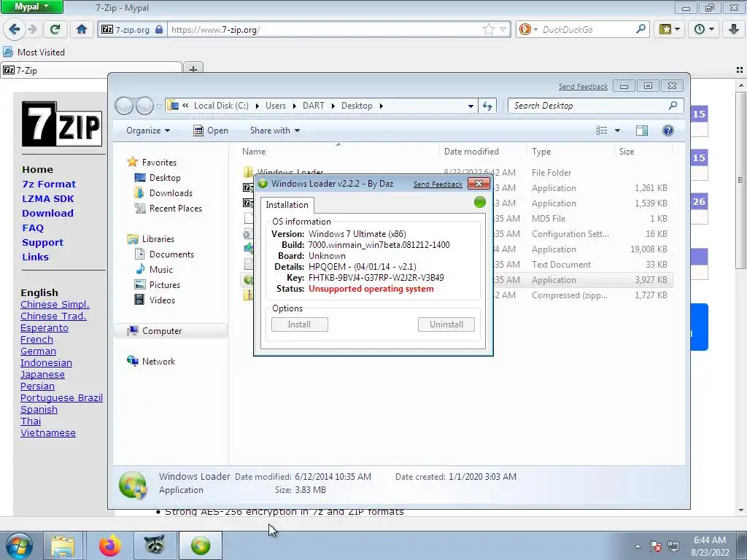
Task: Click the network tray icon
Action: (673, 546)
